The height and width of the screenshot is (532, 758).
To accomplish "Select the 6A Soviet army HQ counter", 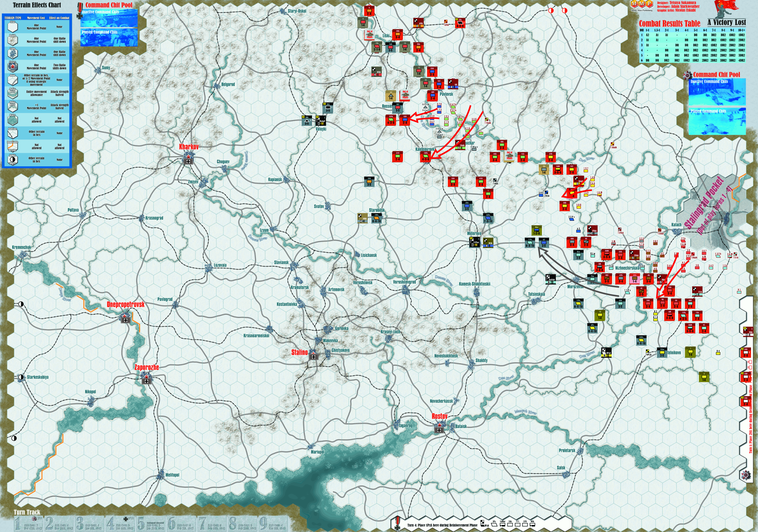I will coord(453,84).
